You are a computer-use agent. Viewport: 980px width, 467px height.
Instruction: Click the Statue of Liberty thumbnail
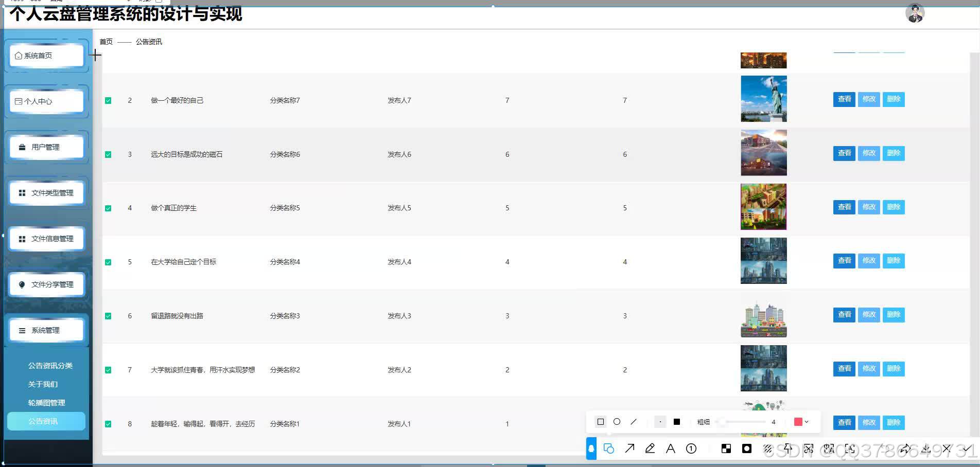click(x=763, y=99)
